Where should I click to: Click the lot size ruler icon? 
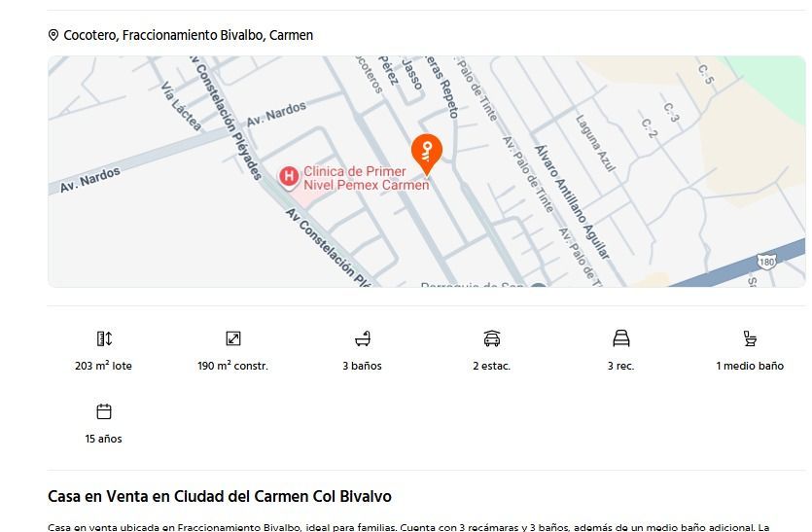tap(104, 338)
